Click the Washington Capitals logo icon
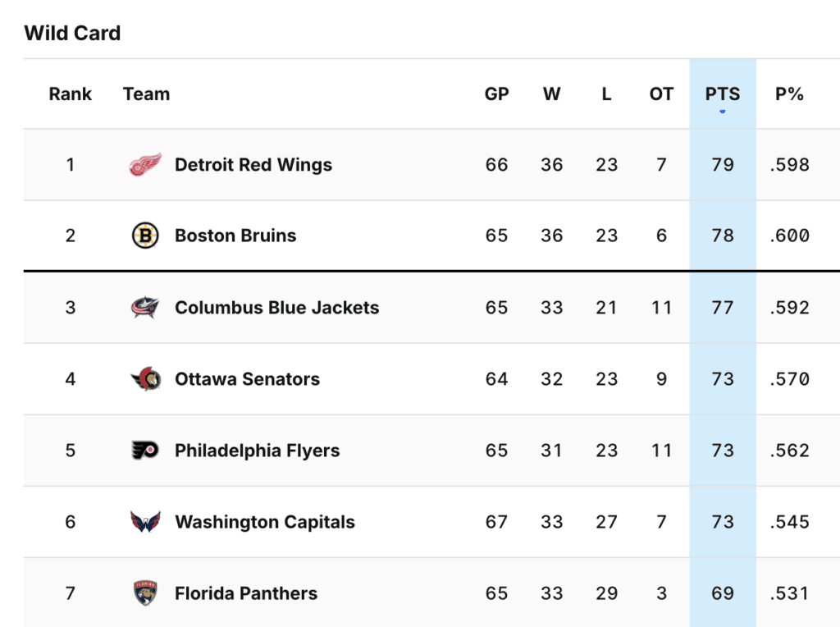 point(145,522)
